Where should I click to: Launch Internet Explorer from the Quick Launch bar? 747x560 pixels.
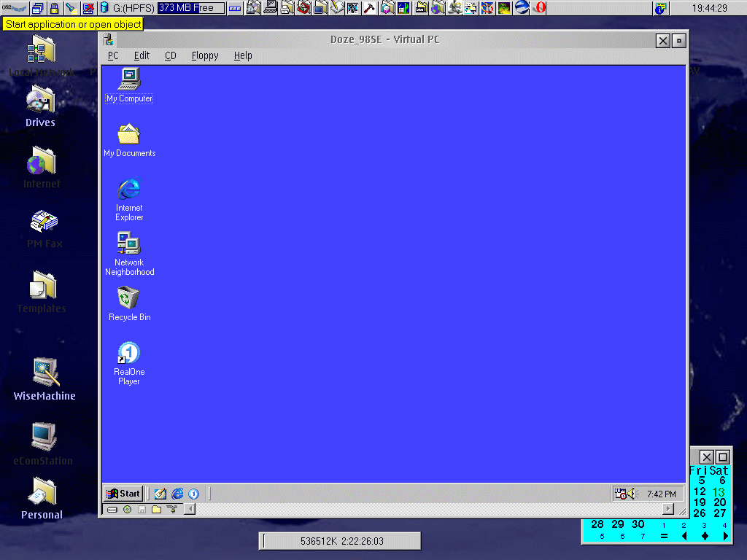click(177, 494)
